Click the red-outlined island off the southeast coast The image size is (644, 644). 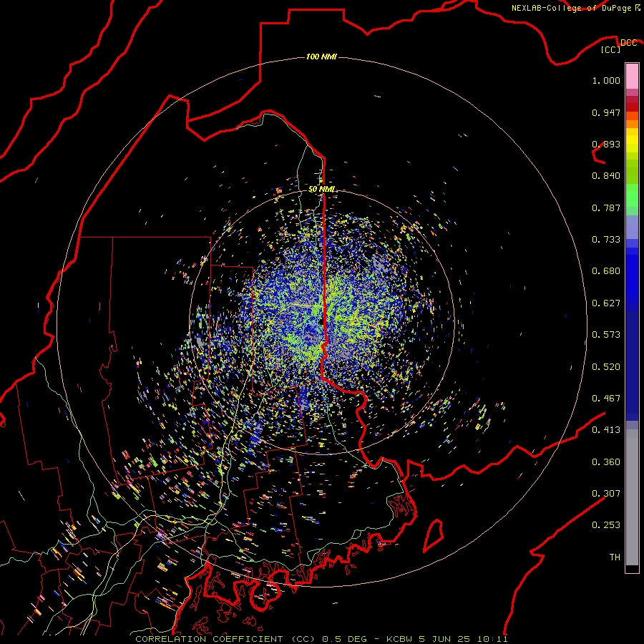(x=433, y=535)
